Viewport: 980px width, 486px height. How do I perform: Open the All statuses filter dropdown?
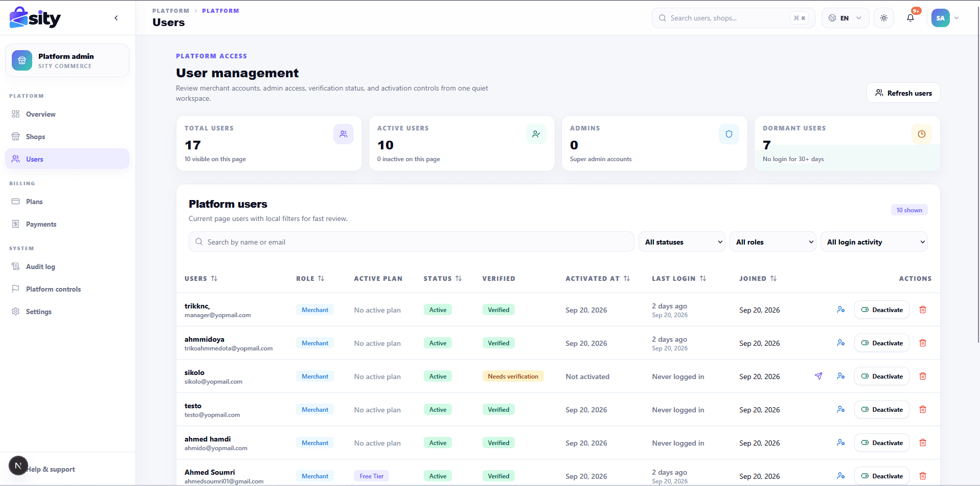pos(682,241)
